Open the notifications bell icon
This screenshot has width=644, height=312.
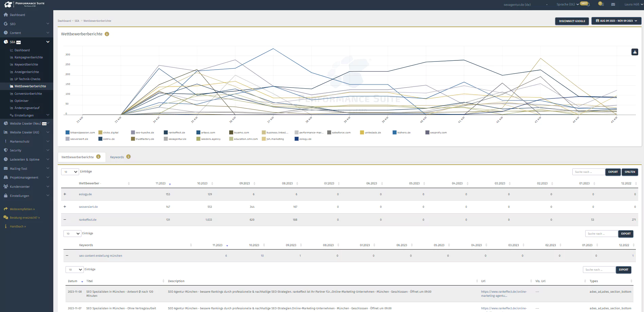(x=588, y=4)
